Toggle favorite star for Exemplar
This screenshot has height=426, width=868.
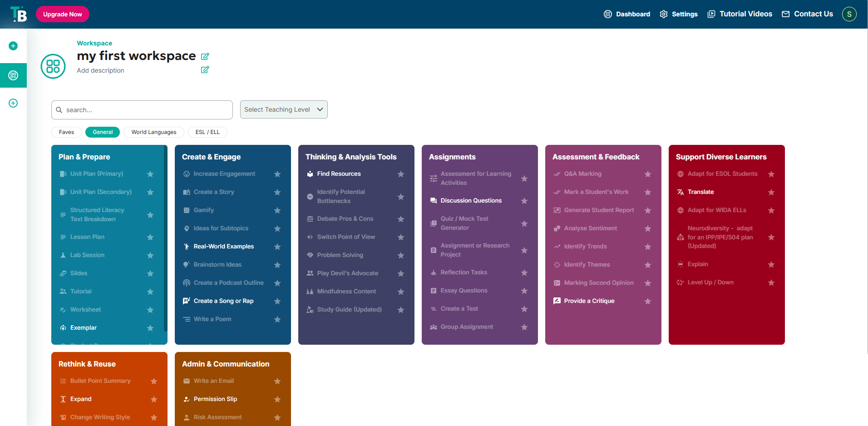150,328
